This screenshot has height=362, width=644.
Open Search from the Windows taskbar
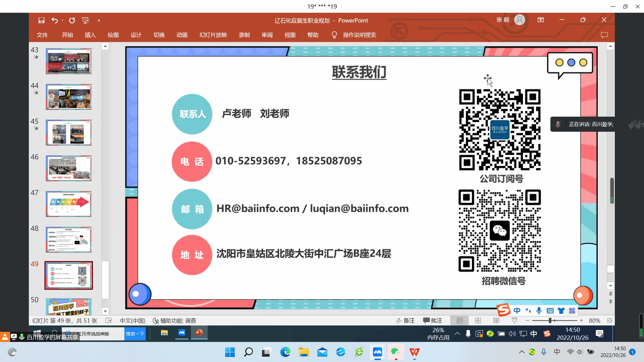pos(249,352)
